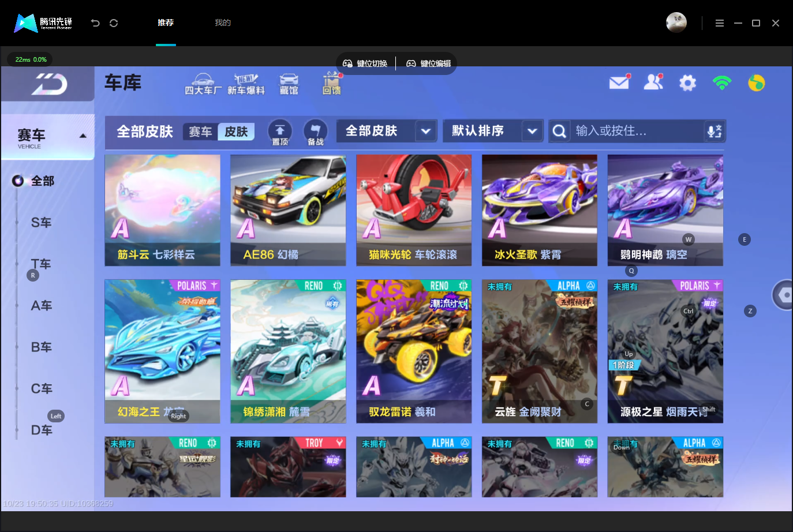Select the 猫咪光轮 车轮滚滚 skin card
Viewport: 793px width, 532px height.
[x=414, y=210]
